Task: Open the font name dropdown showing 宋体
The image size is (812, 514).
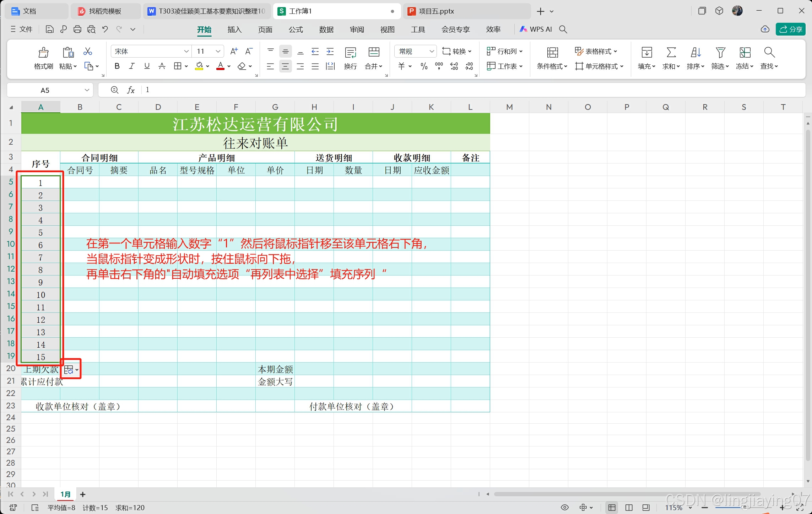Action: [186, 52]
